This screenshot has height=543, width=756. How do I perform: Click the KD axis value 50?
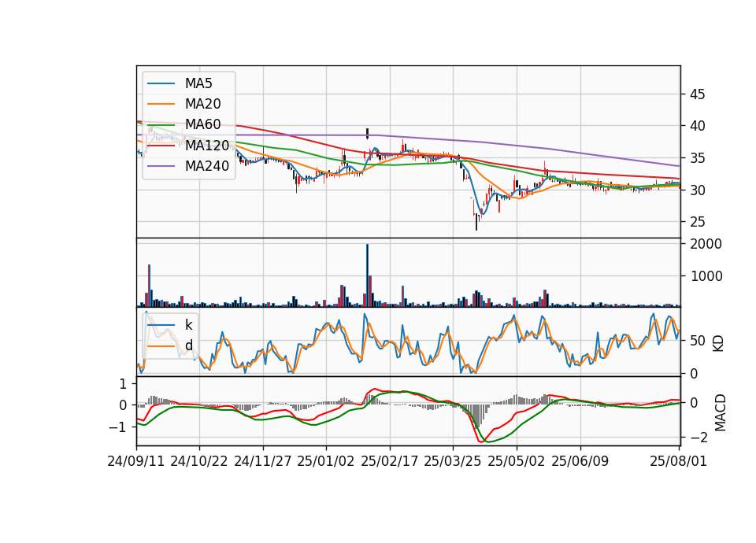pos(698,341)
